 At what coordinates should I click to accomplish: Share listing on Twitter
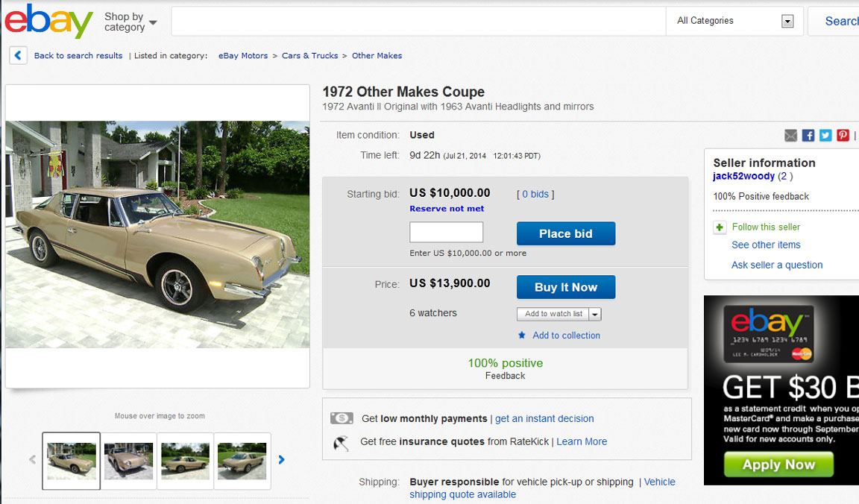coord(825,135)
